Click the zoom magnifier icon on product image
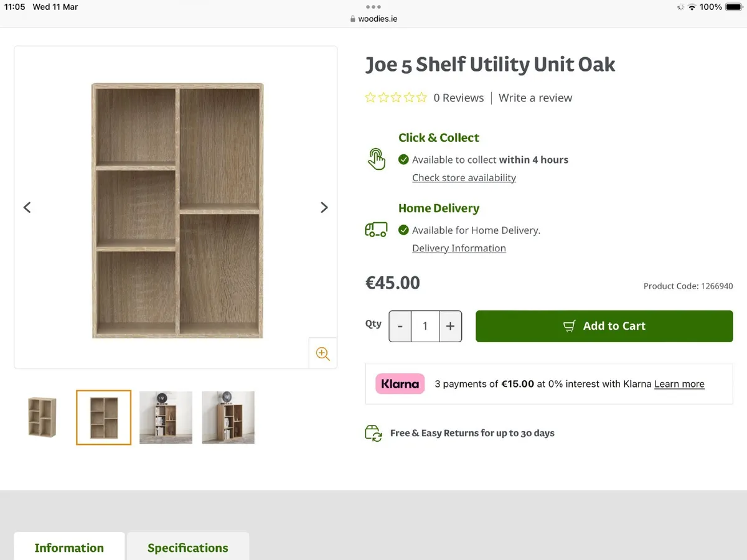Image resolution: width=747 pixels, height=560 pixels. (323, 353)
